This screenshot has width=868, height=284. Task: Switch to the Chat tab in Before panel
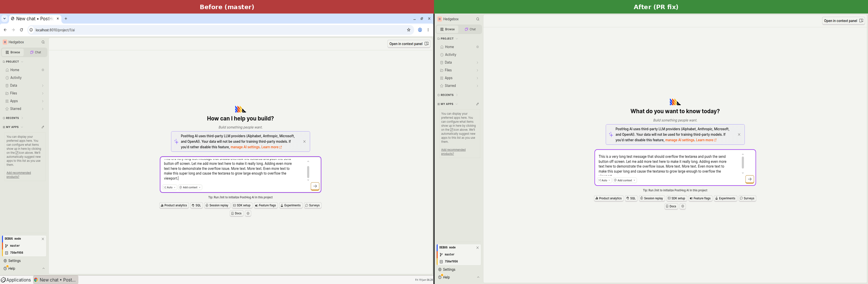pyautogui.click(x=36, y=52)
